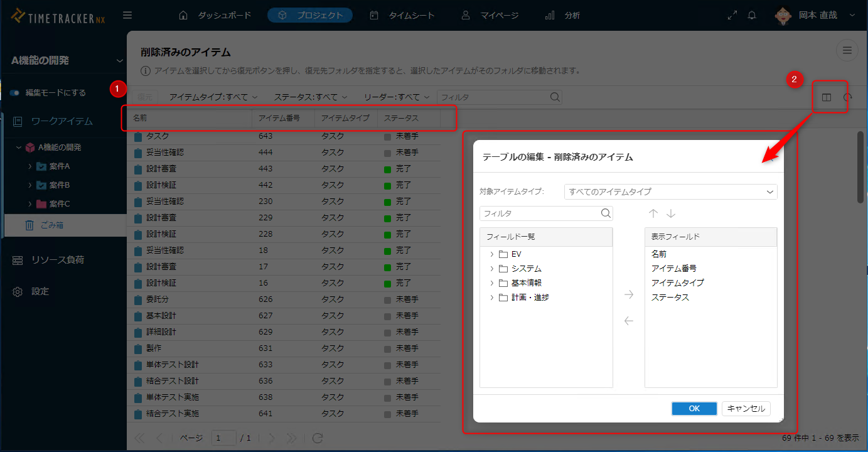868x452 pixels.
Task: Click the vertical scrollbar of item list
Action: pos(860,167)
